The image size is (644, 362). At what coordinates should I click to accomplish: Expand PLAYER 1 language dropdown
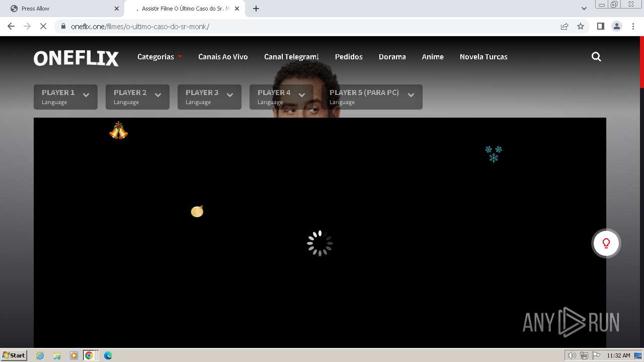(65, 97)
